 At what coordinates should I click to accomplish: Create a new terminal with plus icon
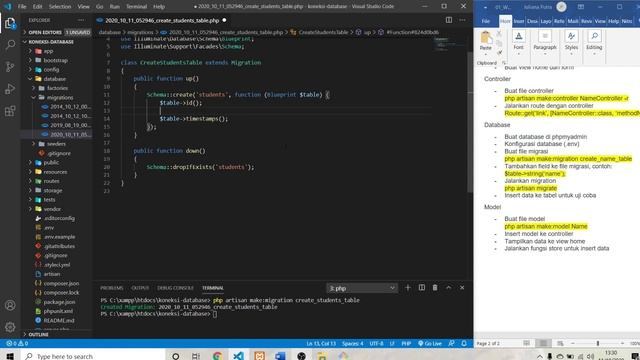point(407,288)
